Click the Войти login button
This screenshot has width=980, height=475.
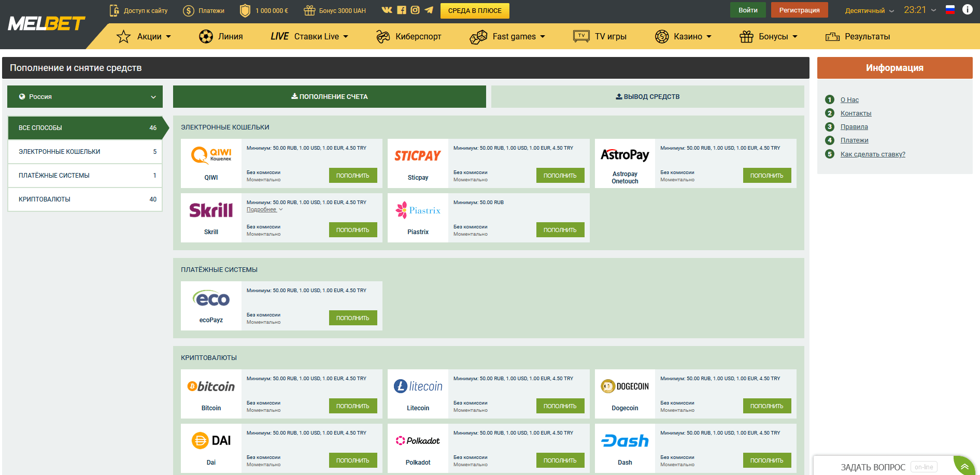[748, 10]
